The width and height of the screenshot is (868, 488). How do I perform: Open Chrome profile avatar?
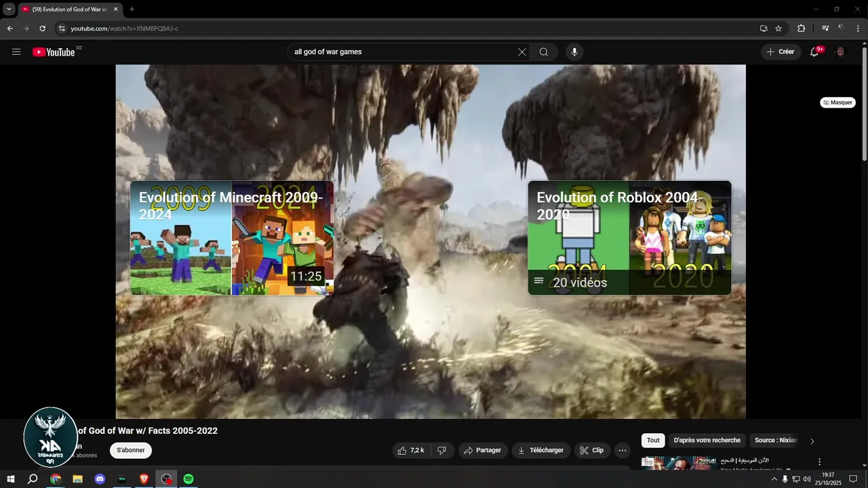pos(842,28)
